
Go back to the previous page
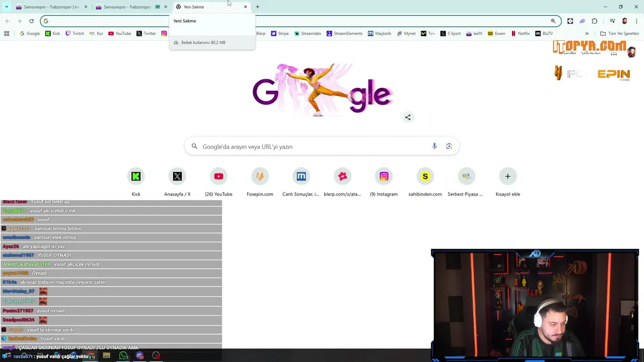click(7, 21)
